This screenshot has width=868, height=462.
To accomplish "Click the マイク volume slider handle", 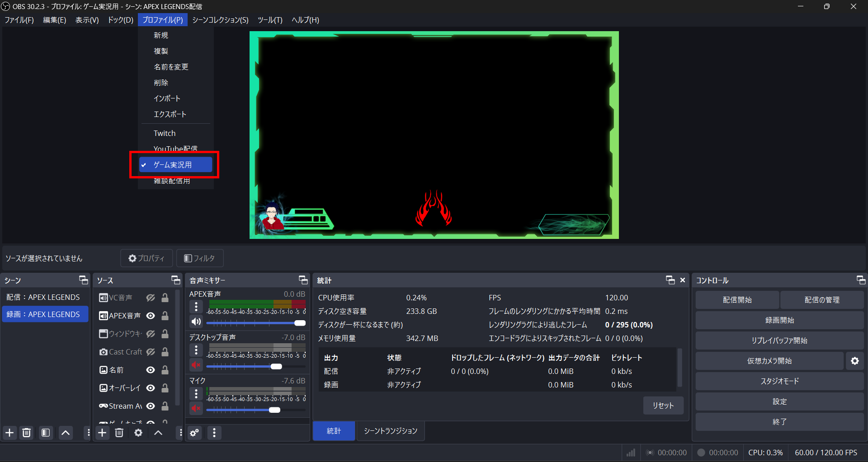I will [274, 410].
